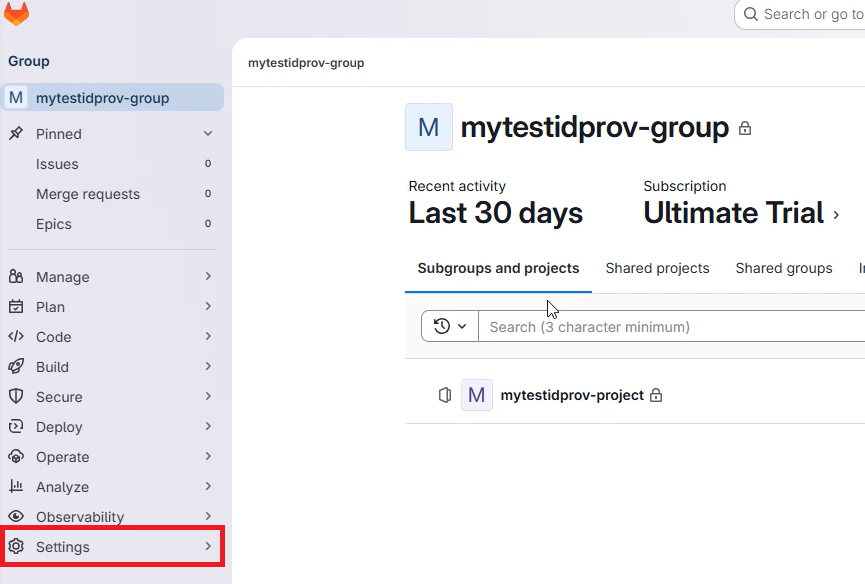Open the Code sidebar menu
Viewport: 865px width, 584px height.
point(113,336)
